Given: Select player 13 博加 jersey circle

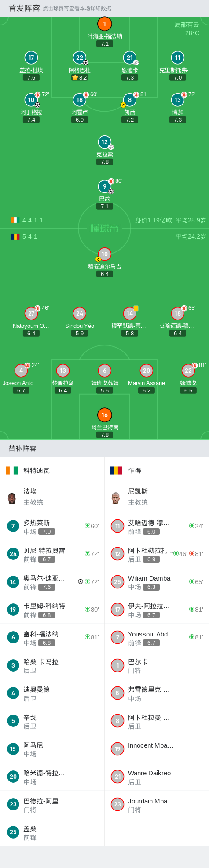Looking at the screenshot, I should point(178,100).
